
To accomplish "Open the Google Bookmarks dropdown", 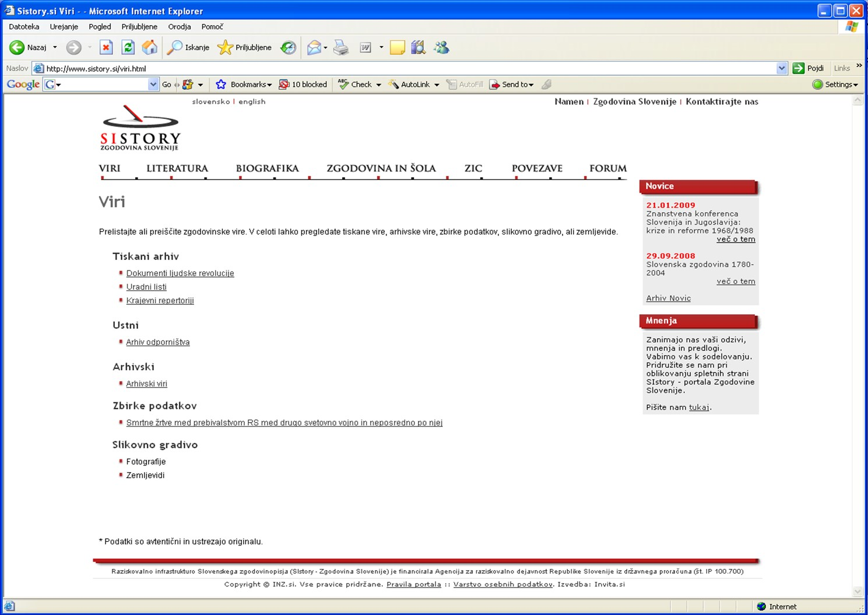I will coord(244,85).
